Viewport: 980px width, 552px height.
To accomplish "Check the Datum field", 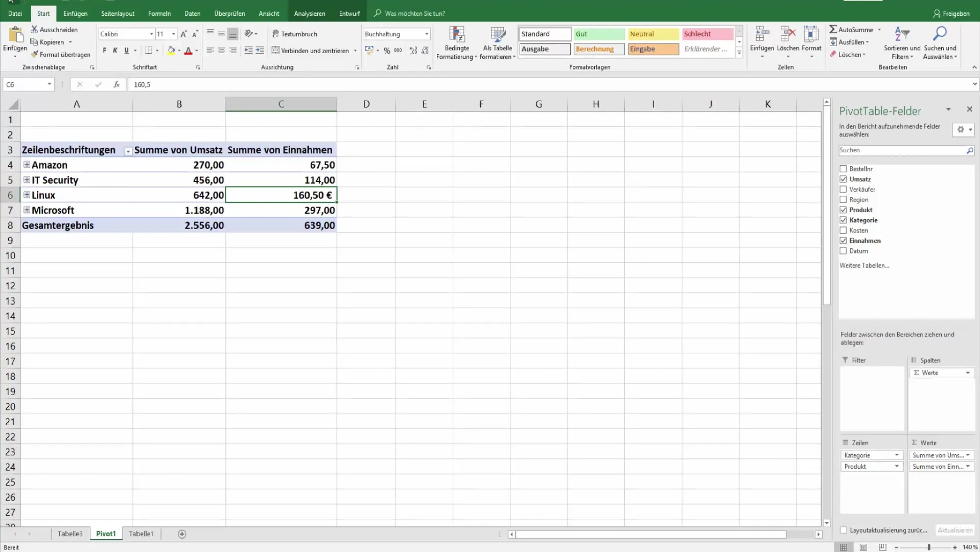I will click(843, 250).
